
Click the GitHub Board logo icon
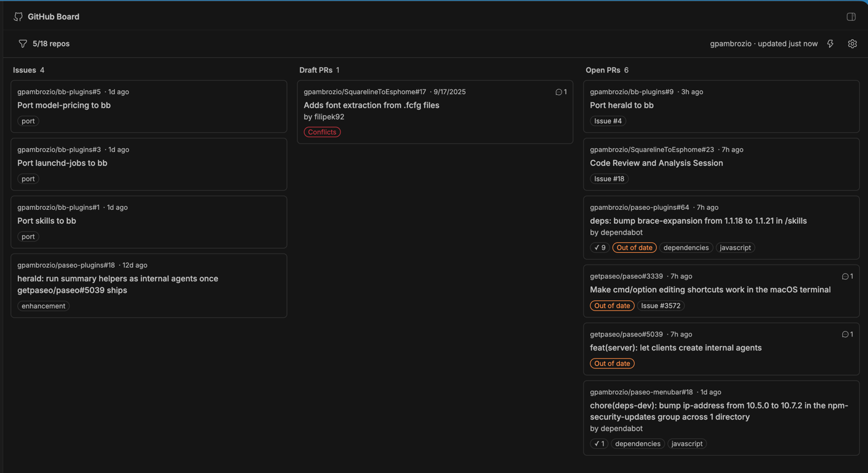18,17
